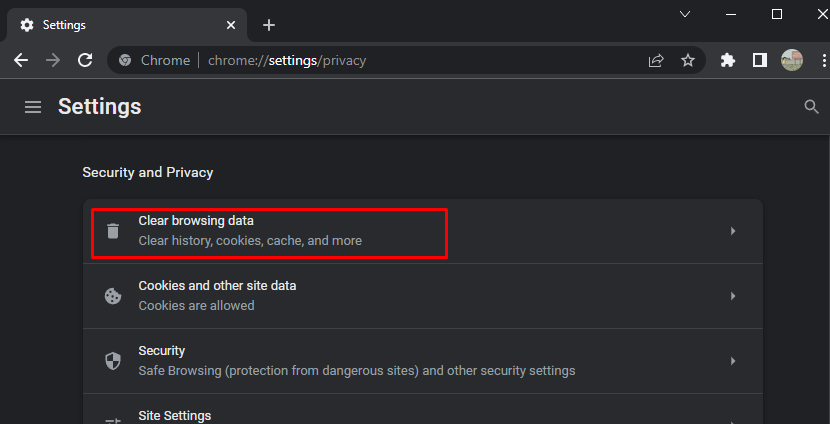Expand the Security row arrow
830x424 pixels.
[733, 361]
